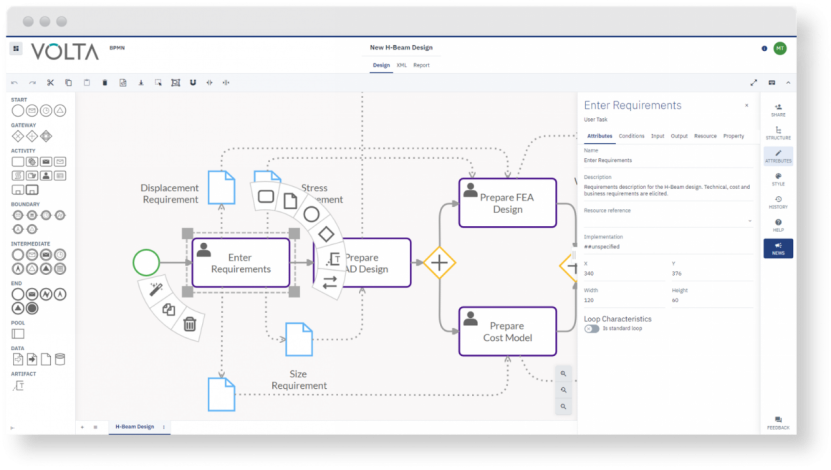Click the Description text field
Image resolution: width=831 pixels, height=470 pixels.
coord(668,191)
